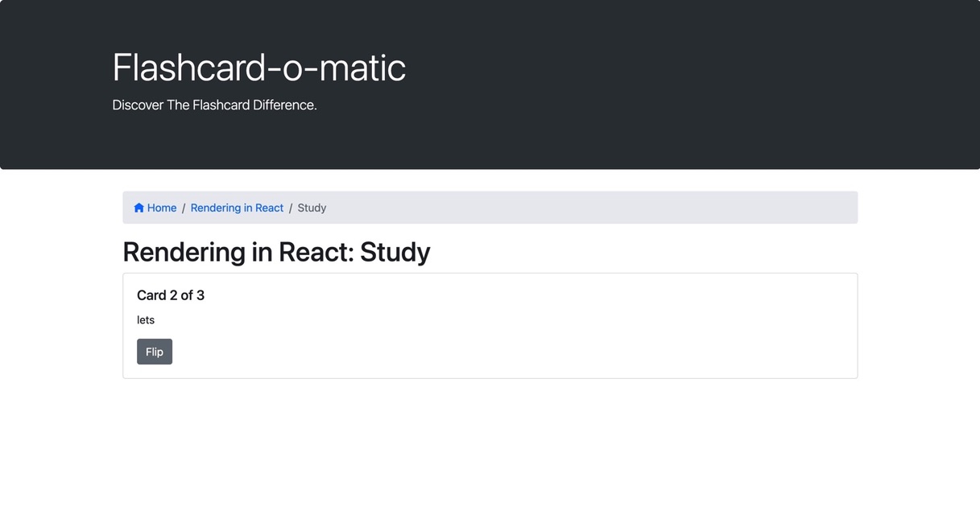
Task: Click blank white area below the card
Action: pyautogui.click(x=490, y=451)
